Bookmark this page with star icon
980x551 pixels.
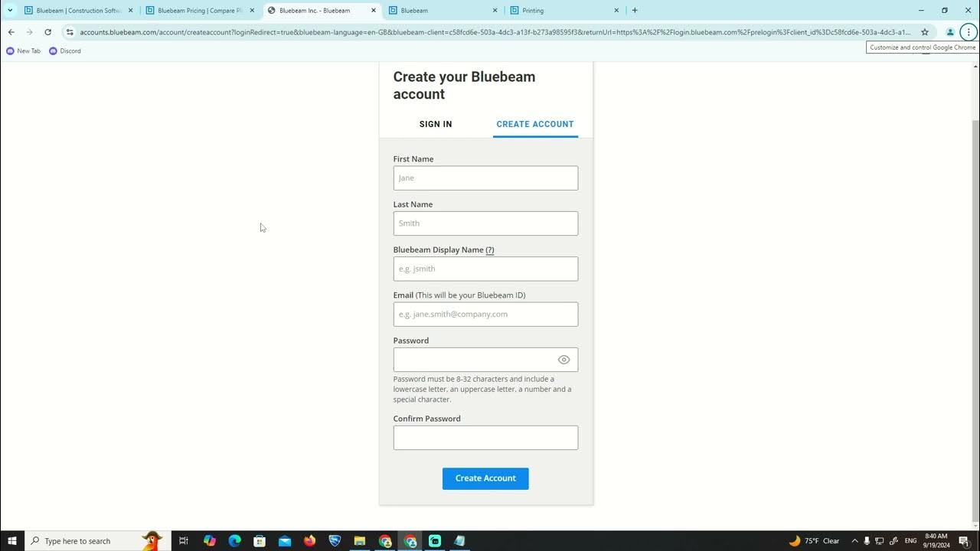925,32
